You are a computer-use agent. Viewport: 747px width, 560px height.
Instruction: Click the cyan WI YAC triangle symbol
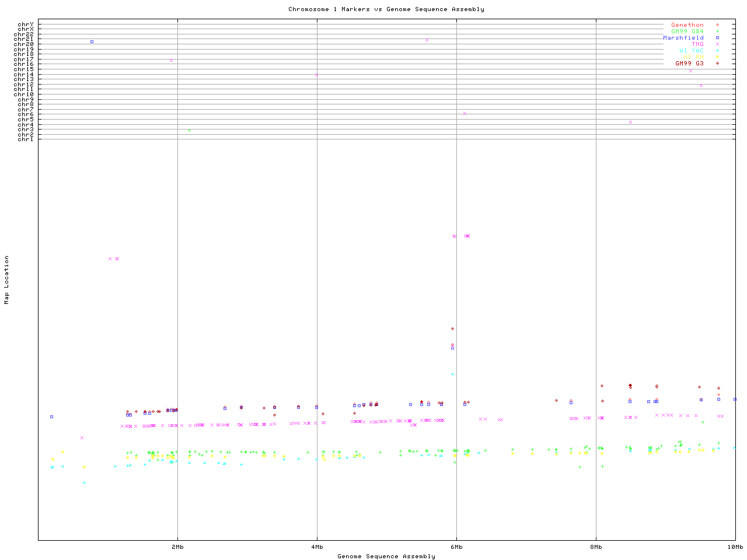(x=717, y=51)
